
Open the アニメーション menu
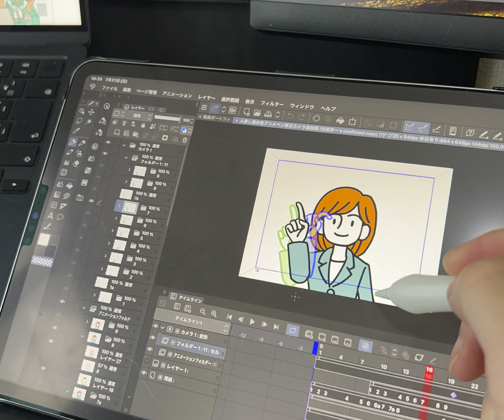pyautogui.click(x=177, y=95)
